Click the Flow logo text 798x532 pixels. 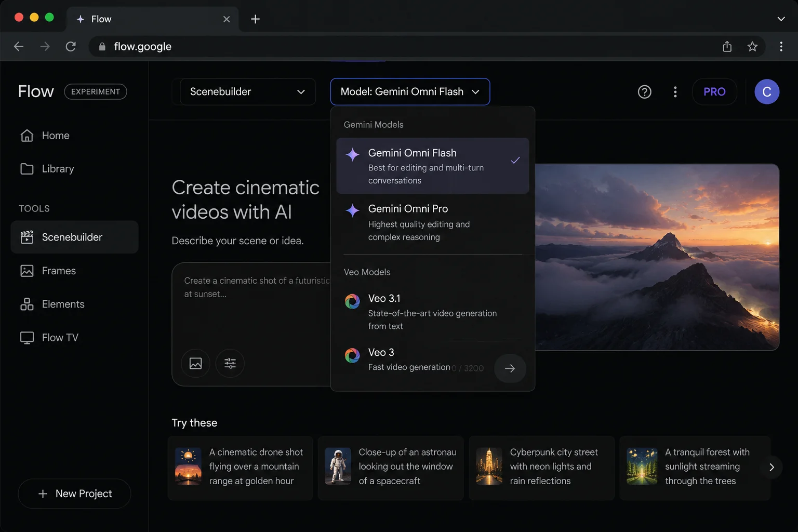coord(36,91)
